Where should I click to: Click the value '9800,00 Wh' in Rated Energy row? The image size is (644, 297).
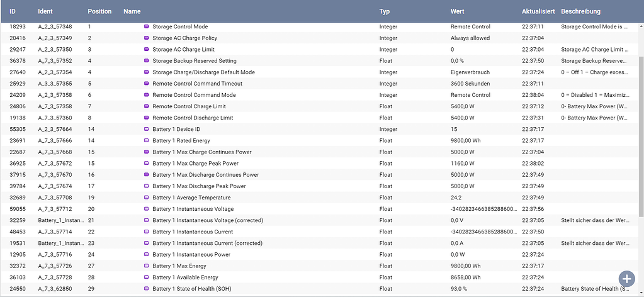pos(465,141)
